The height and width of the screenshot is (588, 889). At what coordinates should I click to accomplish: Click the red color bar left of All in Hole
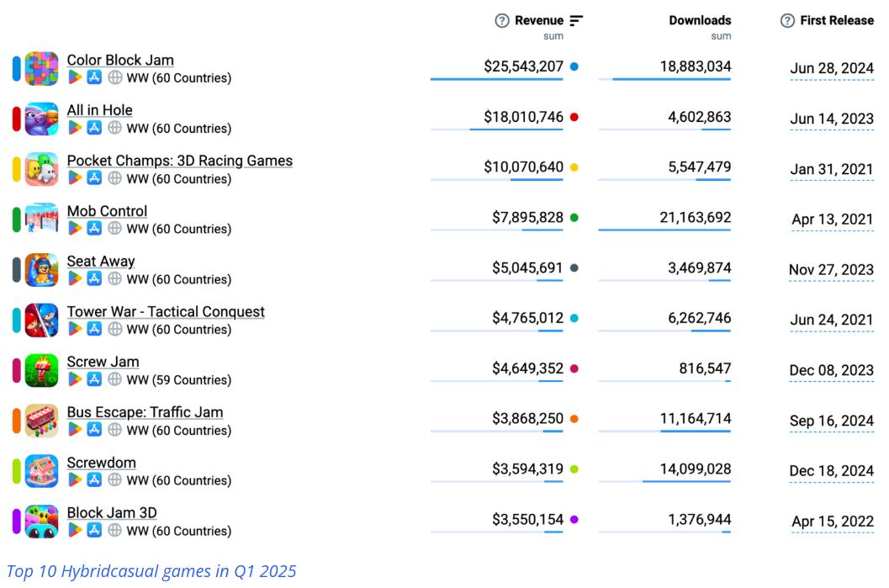tap(16, 119)
